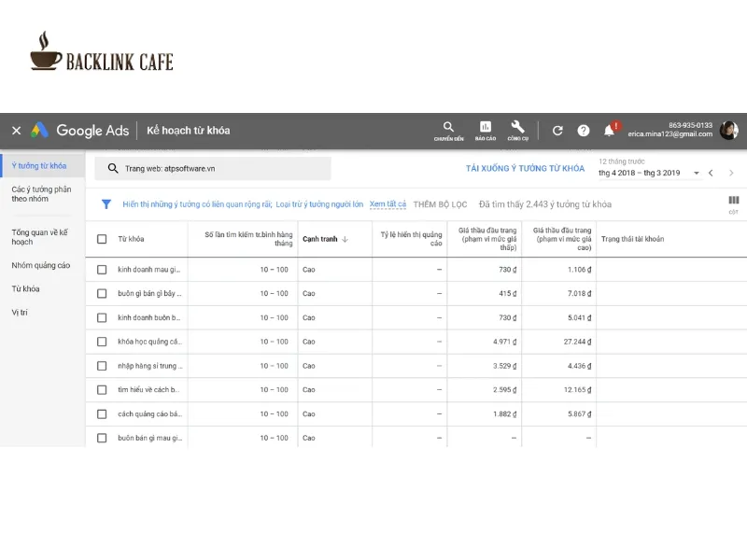Check the row 'cách quảng cáo bá..'
747x560 pixels.
point(102,414)
